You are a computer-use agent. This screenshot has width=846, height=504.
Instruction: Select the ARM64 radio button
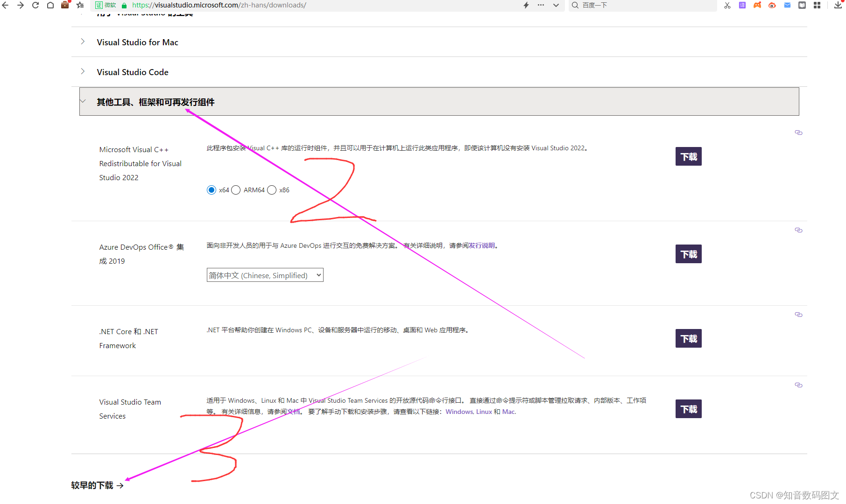tap(236, 190)
